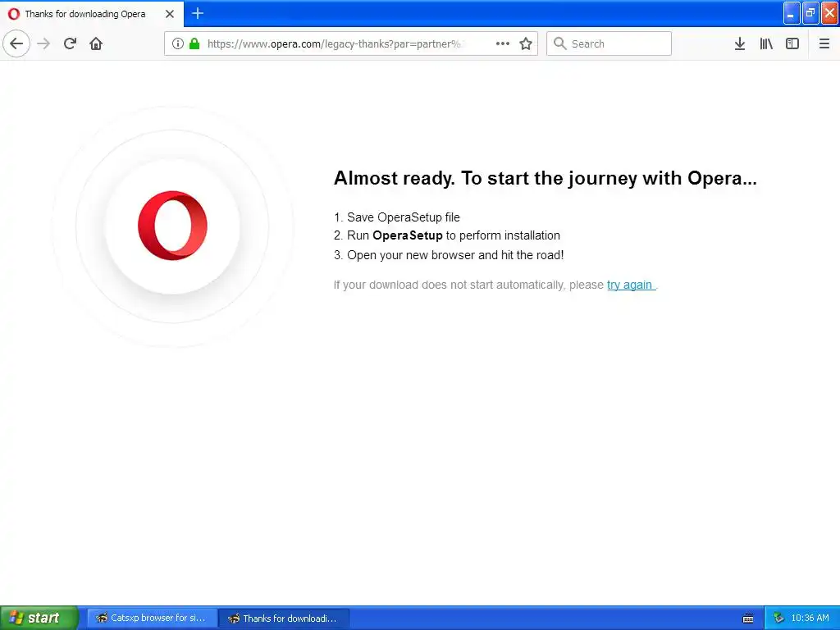Click the Run OperaSetup installation step
Image resolution: width=840 pixels, height=630 pixels.
pyautogui.click(x=447, y=235)
